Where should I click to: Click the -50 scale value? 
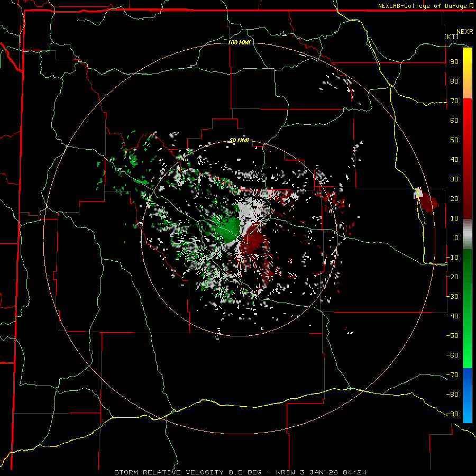(452, 336)
